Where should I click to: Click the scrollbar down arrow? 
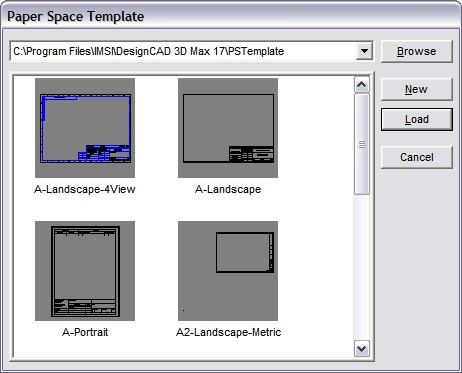(362, 349)
